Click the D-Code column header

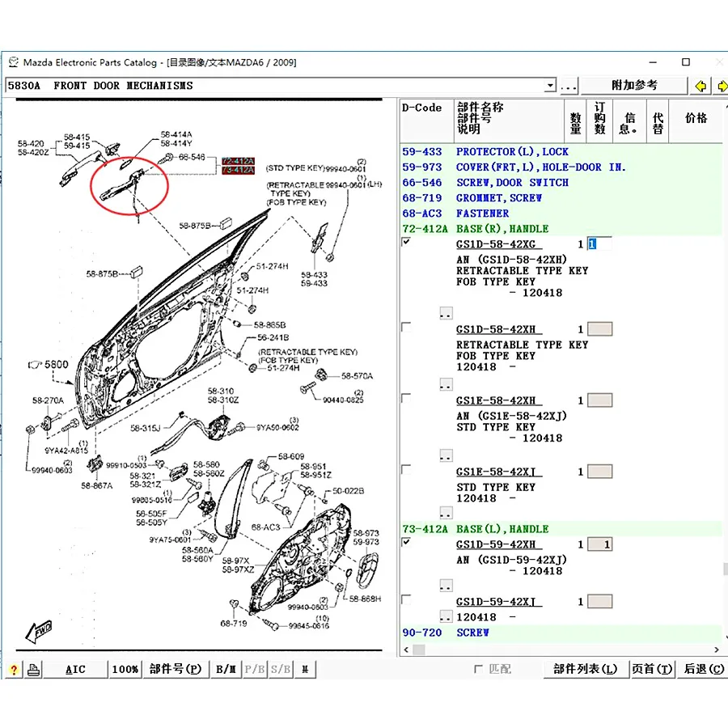point(426,121)
